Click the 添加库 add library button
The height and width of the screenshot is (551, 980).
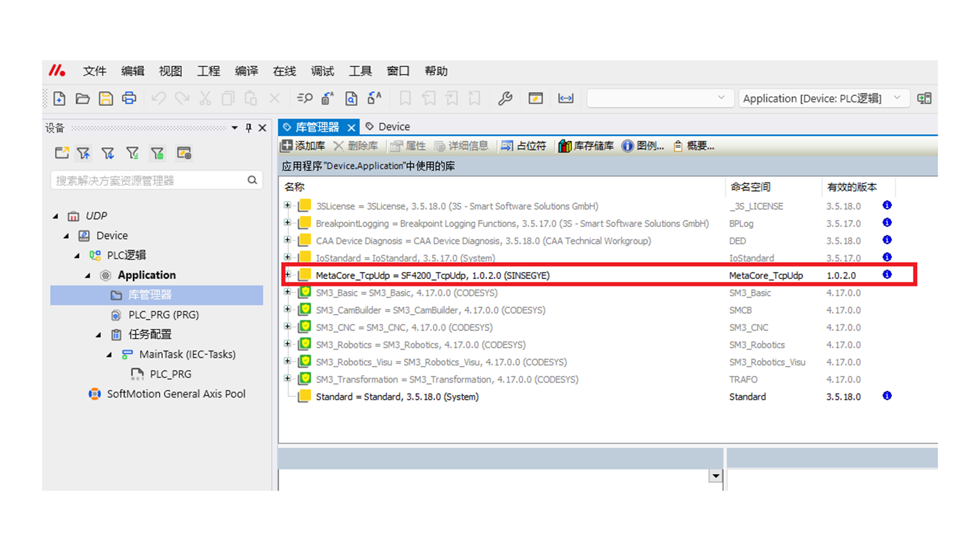tap(303, 146)
